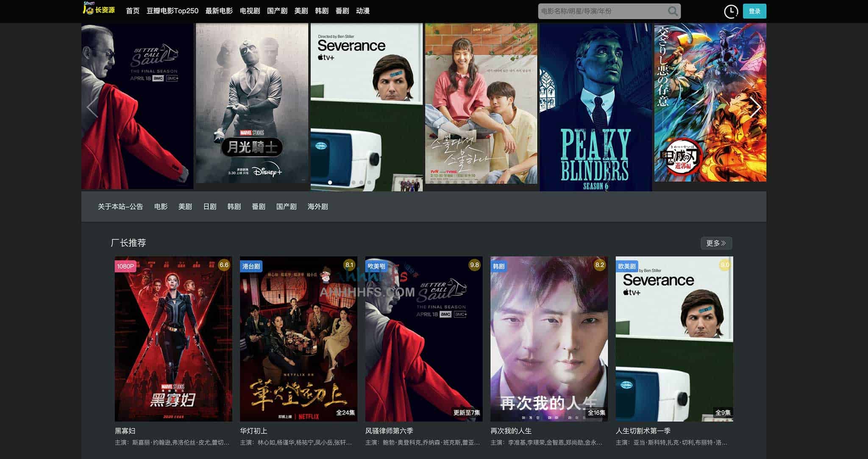Click the 港台剧 tag on 华灯初上 poster
Screen dimensions: 868x459
(x=251, y=266)
